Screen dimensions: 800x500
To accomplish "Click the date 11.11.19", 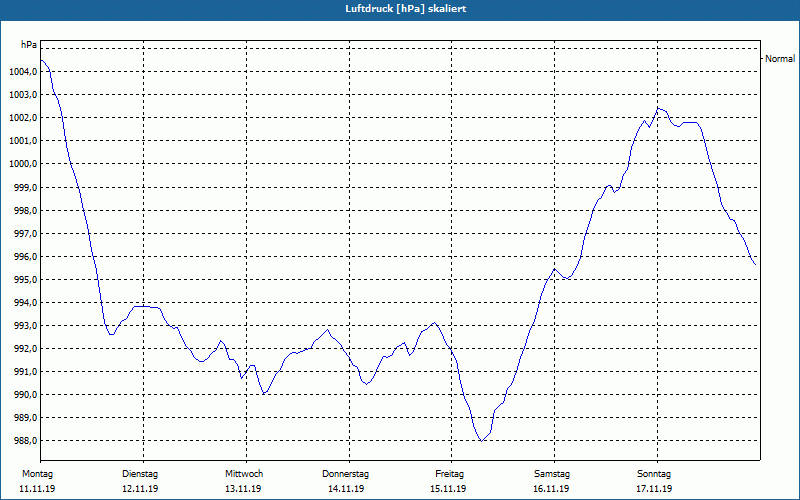I will coord(37,489).
